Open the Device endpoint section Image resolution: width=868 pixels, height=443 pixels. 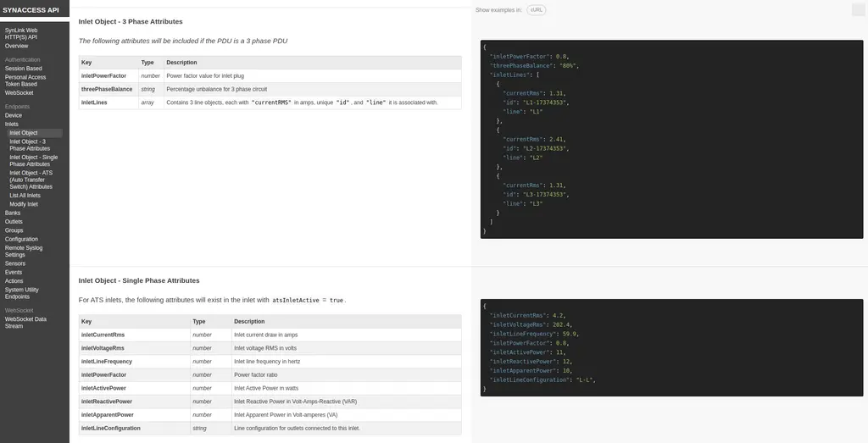click(14, 115)
